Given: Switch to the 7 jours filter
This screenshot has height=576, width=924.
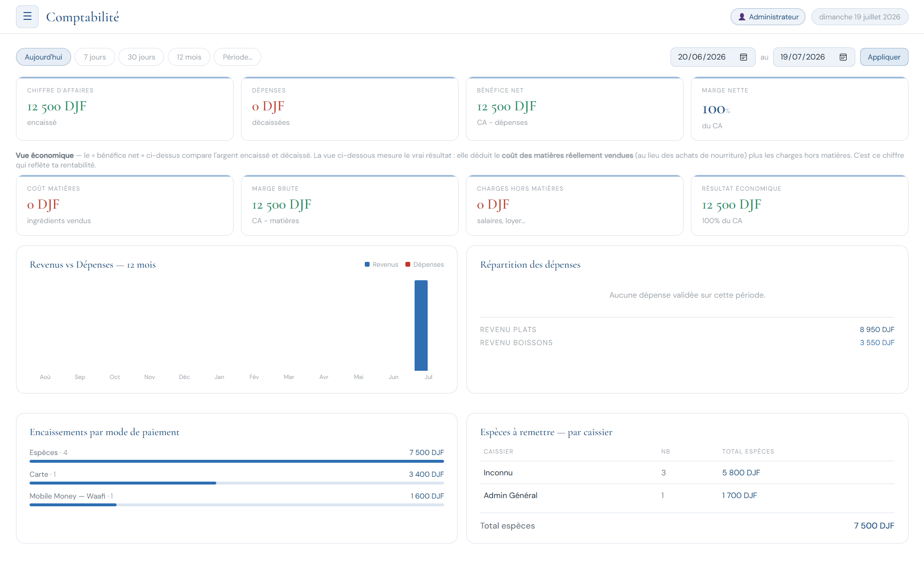Looking at the screenshot, I should [95, 57].
